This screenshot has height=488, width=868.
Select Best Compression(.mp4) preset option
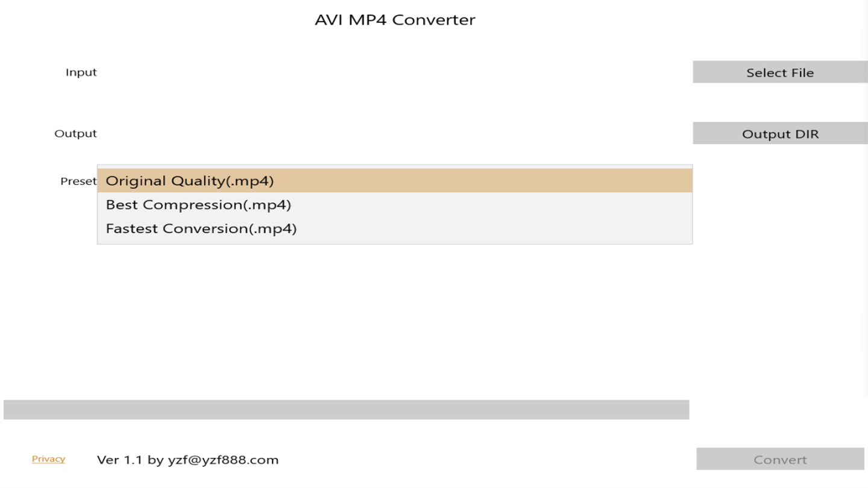click(198, 205)
